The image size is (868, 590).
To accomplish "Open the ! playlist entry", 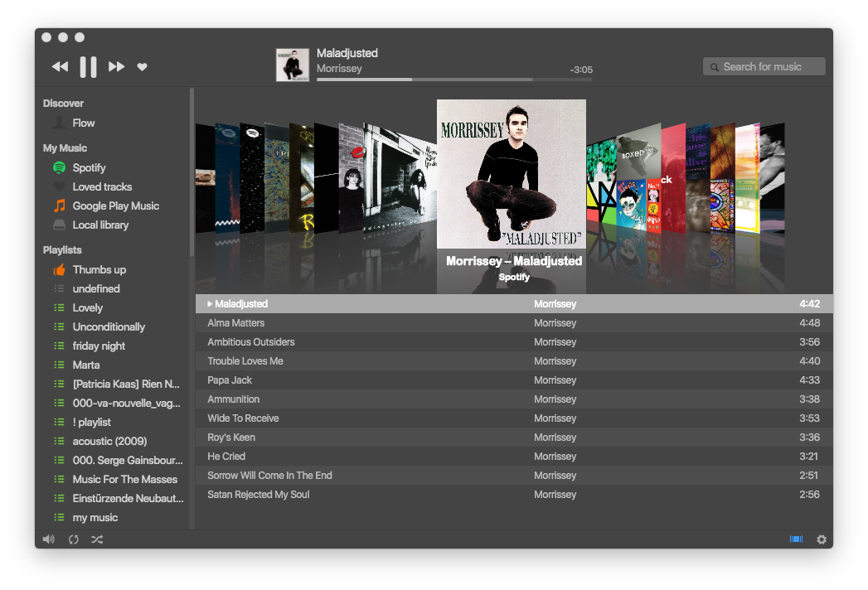I will pyautogui.click(x=91, y=423).
